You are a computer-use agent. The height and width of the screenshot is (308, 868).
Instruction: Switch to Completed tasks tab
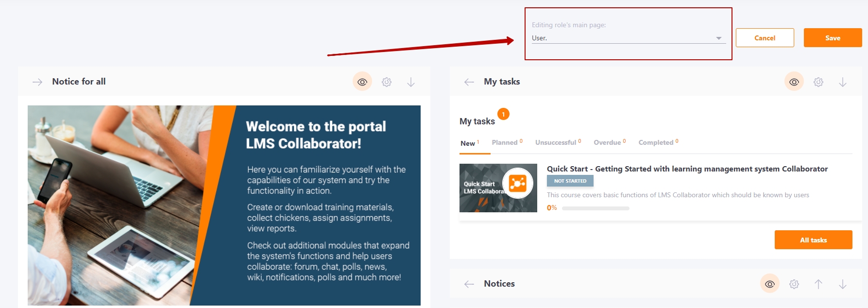click(658, 142)
